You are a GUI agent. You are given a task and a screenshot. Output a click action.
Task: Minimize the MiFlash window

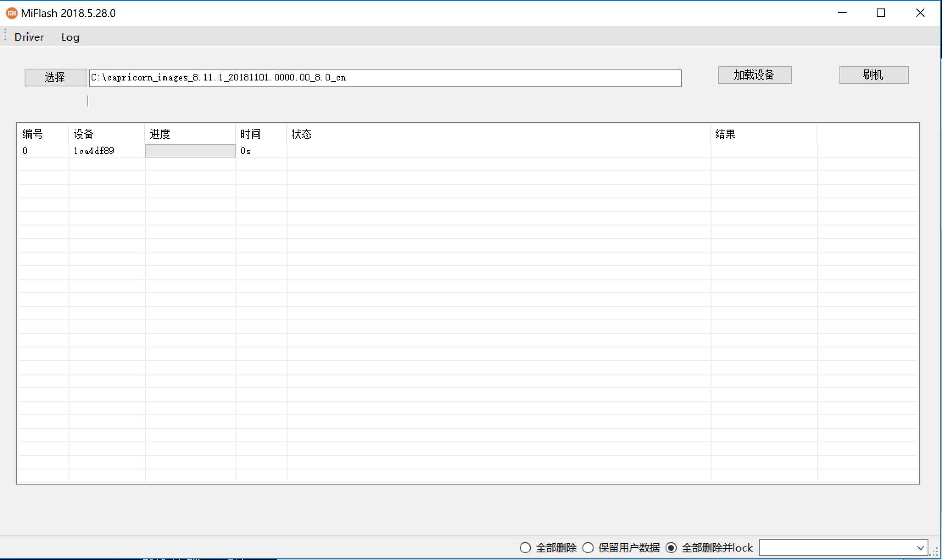tap(842, 13)
